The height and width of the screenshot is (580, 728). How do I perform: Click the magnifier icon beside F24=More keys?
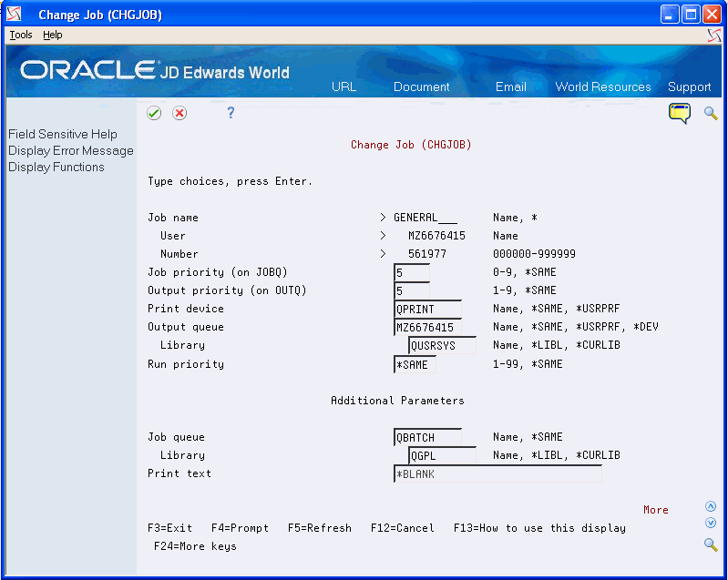[x=711, y=544]
